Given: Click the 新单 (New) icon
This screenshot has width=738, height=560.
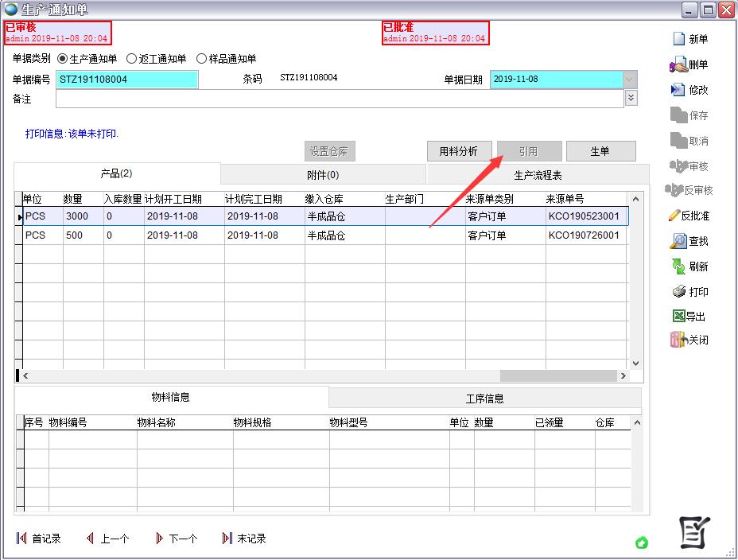Looking at the screenshot, I should [679, 39].
